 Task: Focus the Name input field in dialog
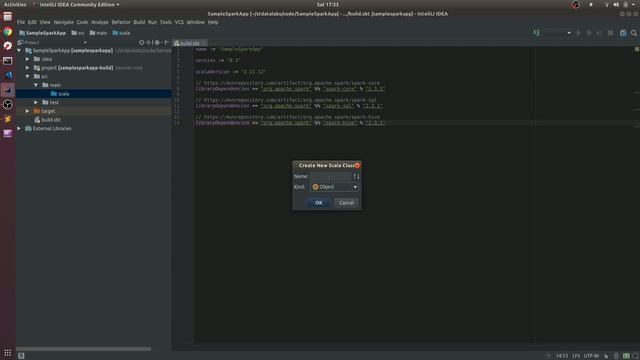click(x=331, y=176)
